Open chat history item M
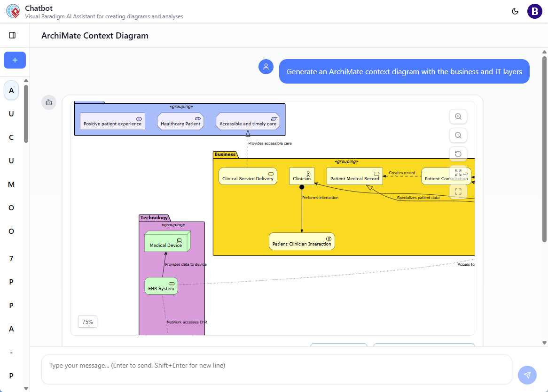 [11, 184]
